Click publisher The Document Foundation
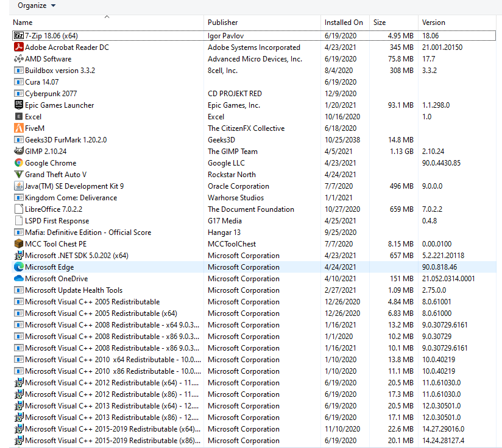 250,209
